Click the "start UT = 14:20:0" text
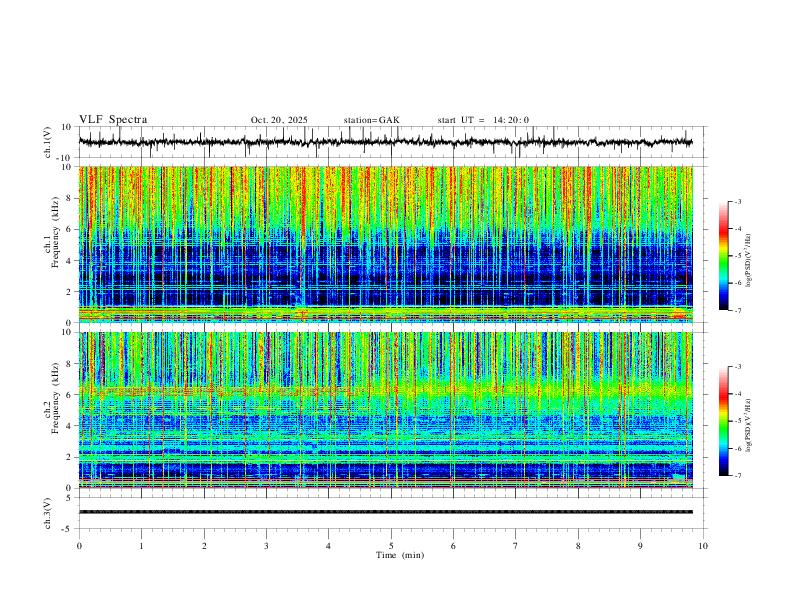Screen dimensions: 792x612 483,120
